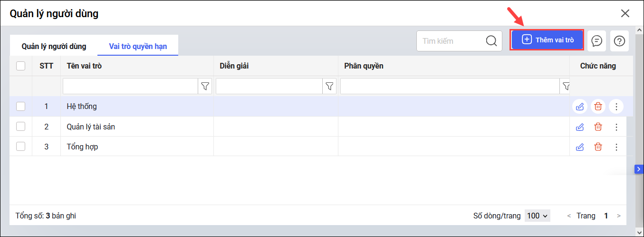Click the Thêm vai trò button
This screenshot has width=644, height=237.
547,40
